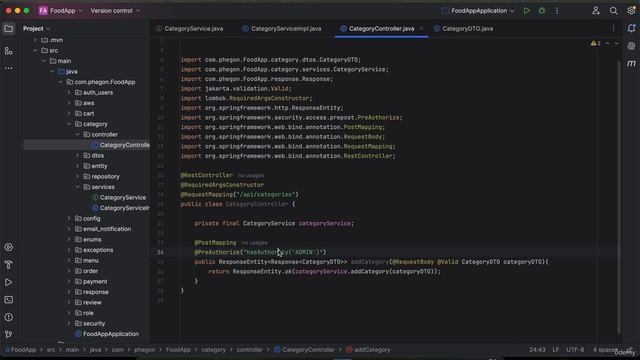Click the 24:43 cursor position indicator

tap(537, 350)
